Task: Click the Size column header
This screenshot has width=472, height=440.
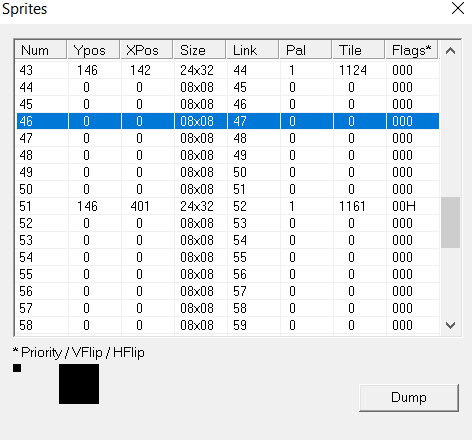Action: (x=200, y=50)
